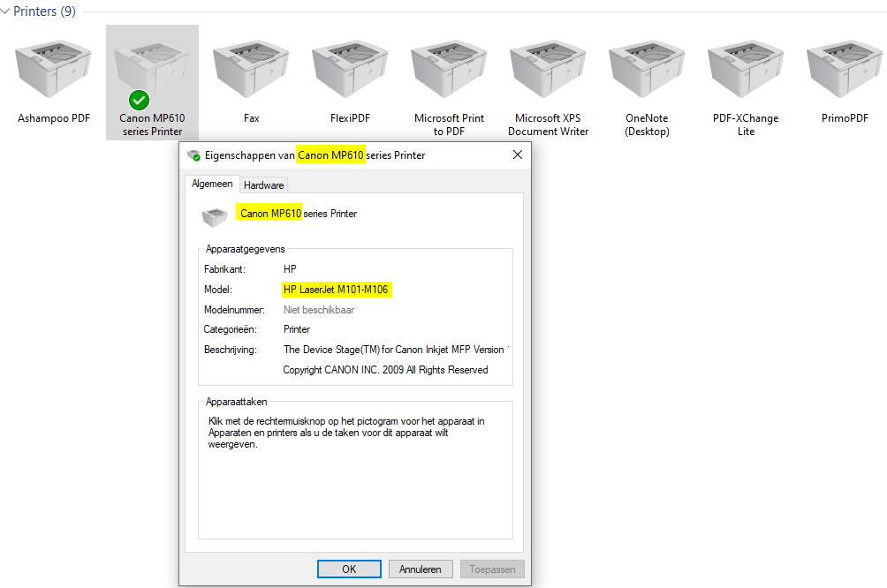This screenshot has height=588, width=887.
Task: Click the Copyright CANON INC. 2009 line
Action: click(x=385, y=370)
